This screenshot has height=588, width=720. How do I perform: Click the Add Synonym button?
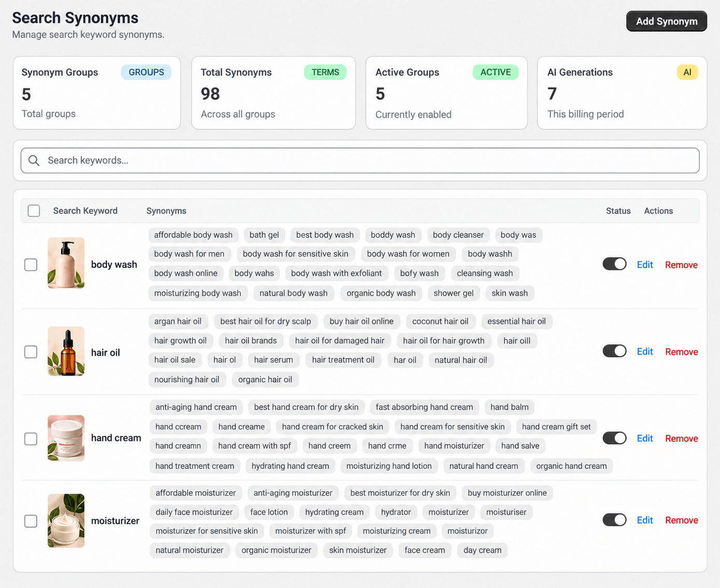667,21
